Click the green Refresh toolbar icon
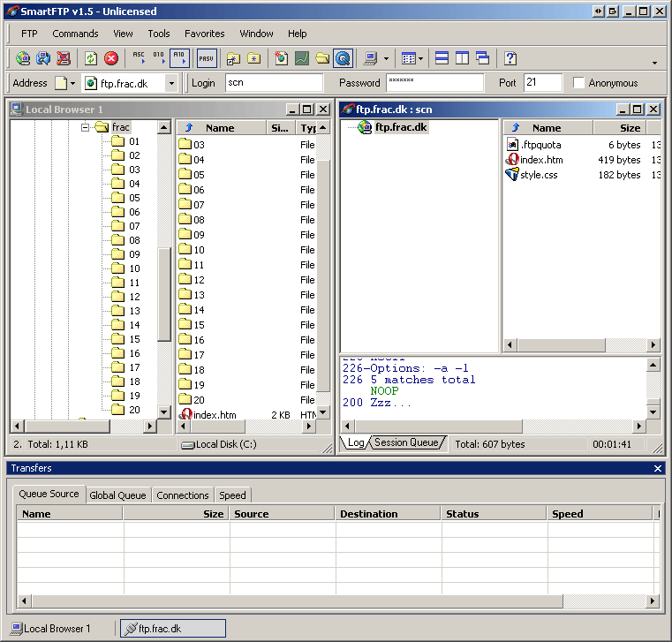 [x=90, y=58]
